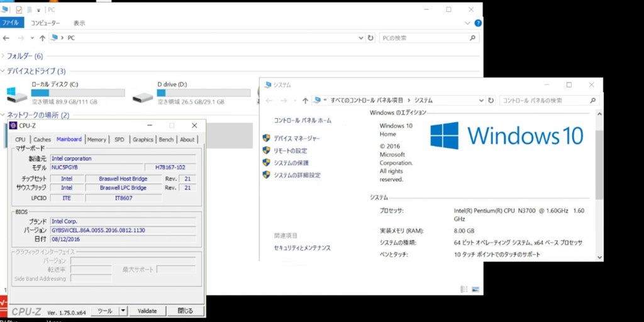Switch to Memory tab in CPU-Z

97,140
